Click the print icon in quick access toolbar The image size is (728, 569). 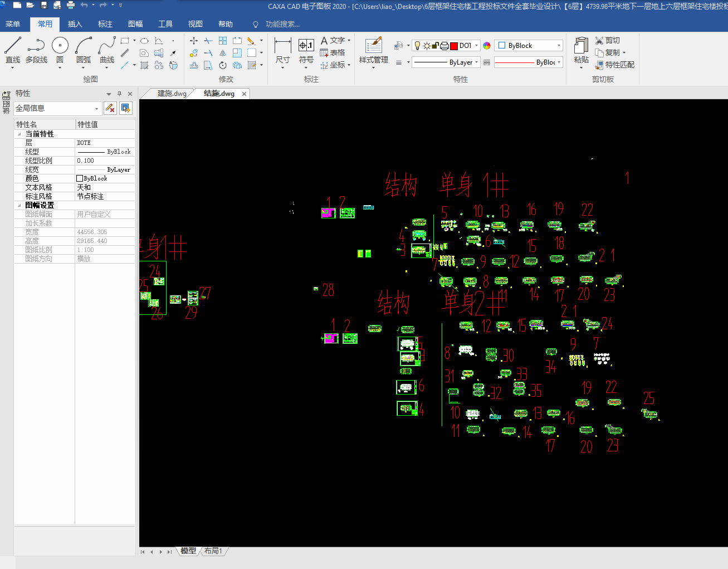(x=71, y=6)
